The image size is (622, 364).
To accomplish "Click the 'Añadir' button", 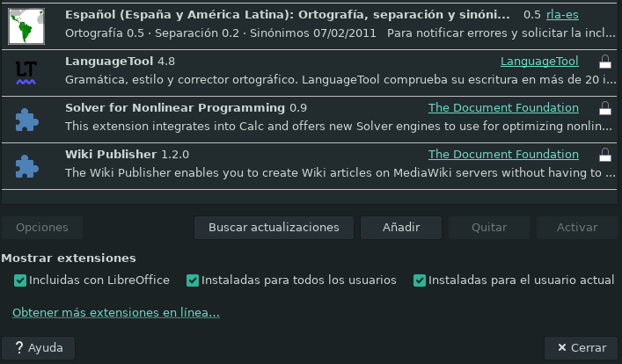I will (x=400, y=227).
